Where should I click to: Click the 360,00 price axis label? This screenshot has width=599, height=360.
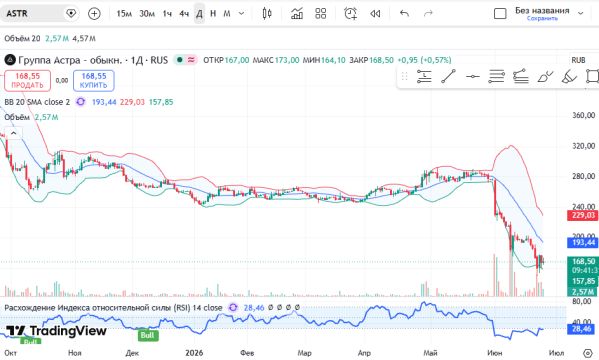[583, 115]
